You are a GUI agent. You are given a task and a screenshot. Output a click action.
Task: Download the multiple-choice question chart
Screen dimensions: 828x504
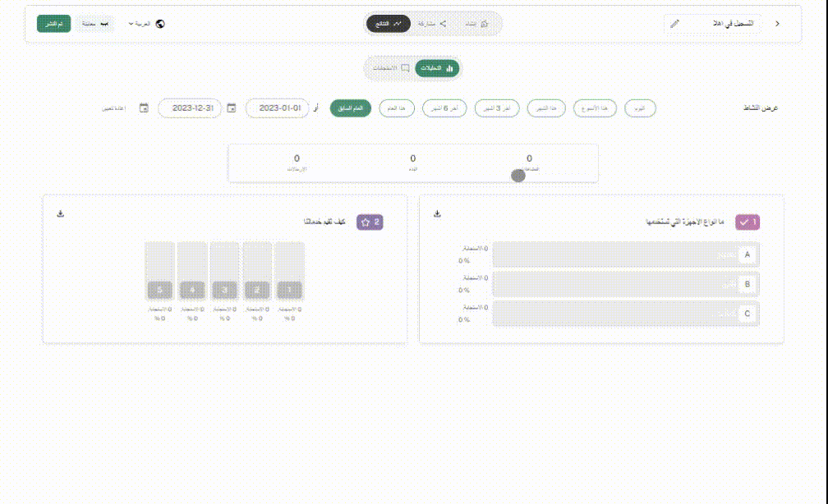pyautogui.click(x=437, y=213)
